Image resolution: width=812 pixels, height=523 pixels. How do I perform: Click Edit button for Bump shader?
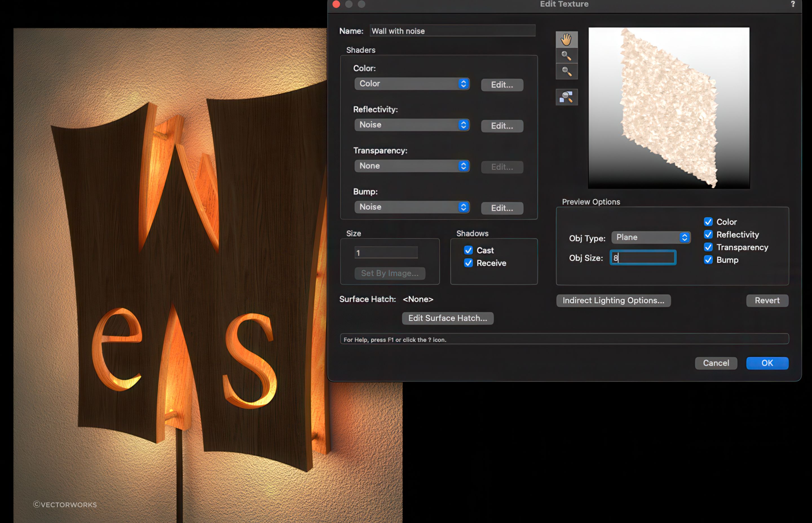pos(502,208)
